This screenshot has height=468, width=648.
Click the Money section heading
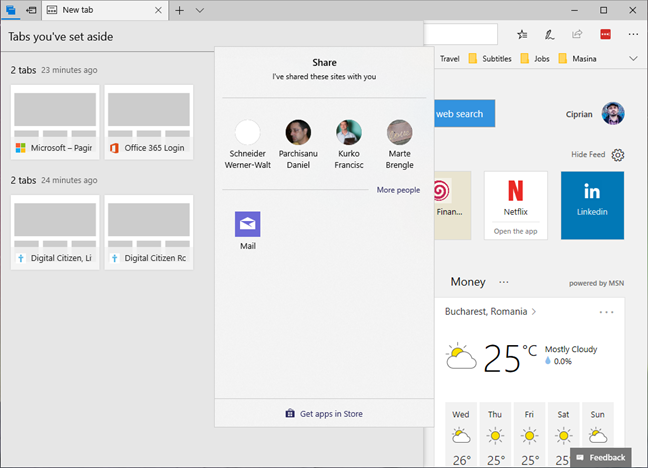click(468, 282)
